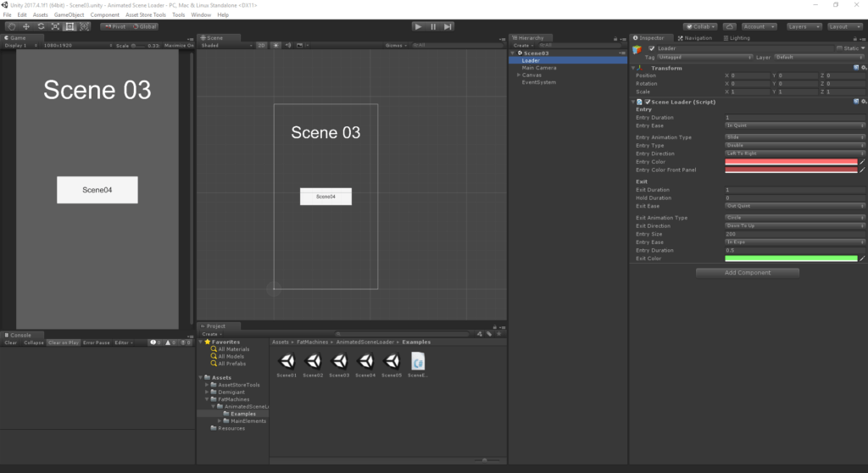Viewport: 868px width, 473px height.
Task: Toggle scene audio speaker icon
Action: tap(288, 46)
